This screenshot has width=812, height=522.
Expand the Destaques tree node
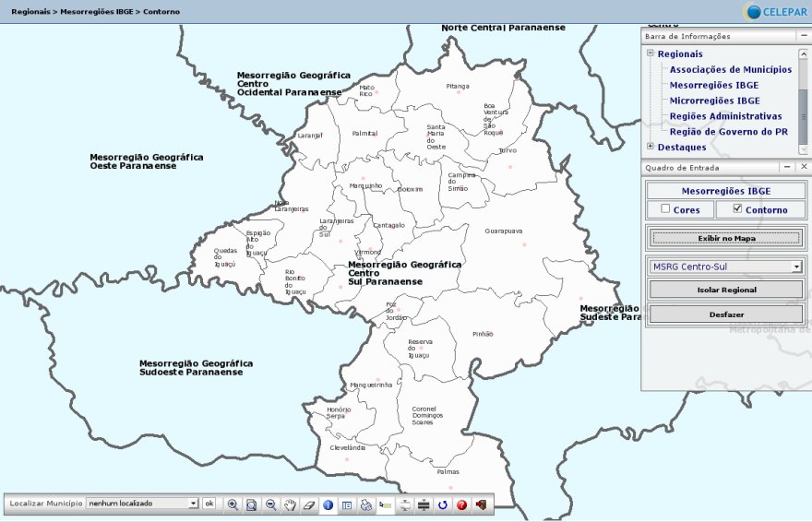click(651, 147)
